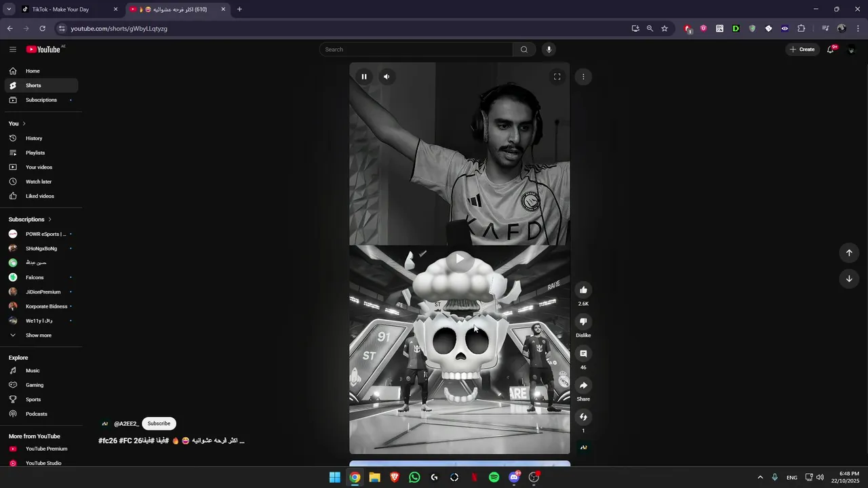The width and height of the screenshot is (868, 488).
Task: Click the browser address bar URL
Action: point(119,28)
